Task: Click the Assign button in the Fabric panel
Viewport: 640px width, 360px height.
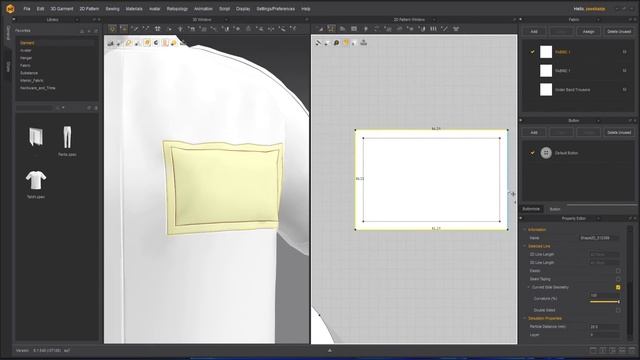Action: 588,31
